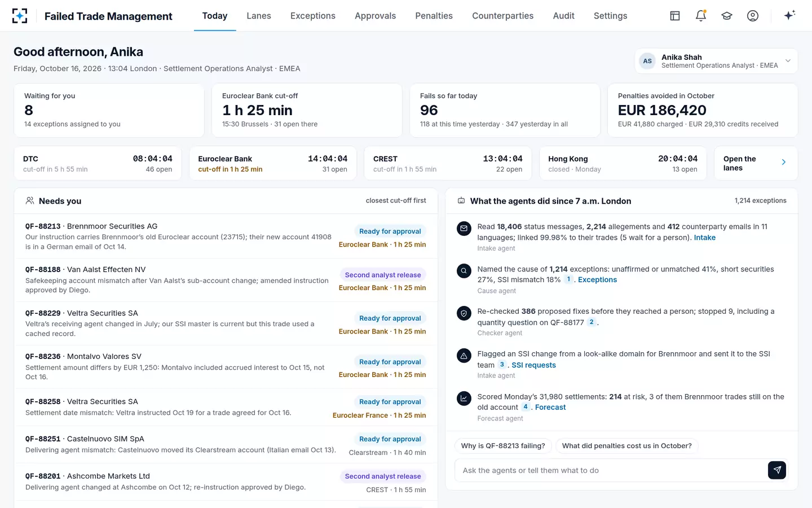812x508 pixels.
Task: Send the agent message with arrow button
Action: tap(777, 470)
